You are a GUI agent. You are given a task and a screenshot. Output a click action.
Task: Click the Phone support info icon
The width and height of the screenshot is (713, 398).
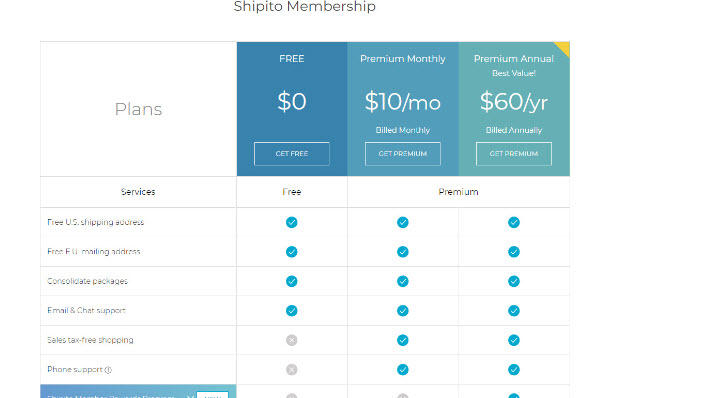tap(108, 370)
